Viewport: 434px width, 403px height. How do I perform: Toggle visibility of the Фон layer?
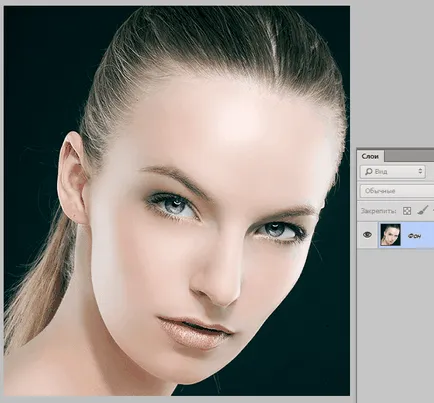(x=367, y=235)
